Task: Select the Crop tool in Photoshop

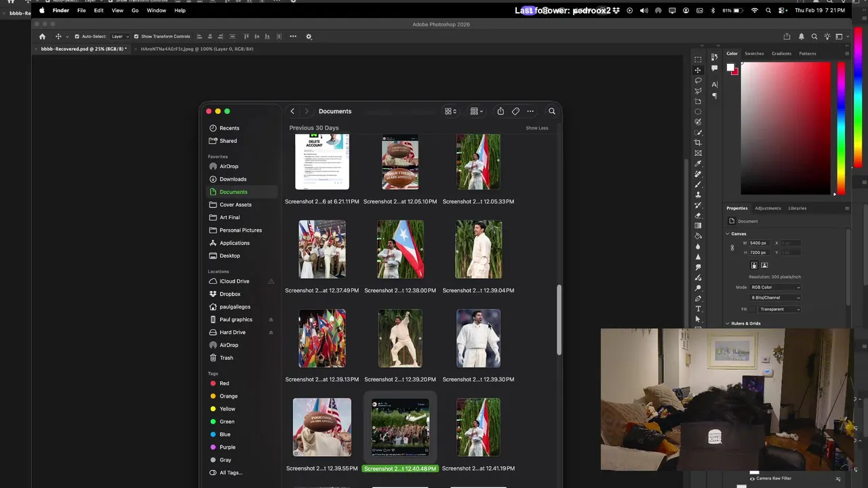Action: [698, 143]
